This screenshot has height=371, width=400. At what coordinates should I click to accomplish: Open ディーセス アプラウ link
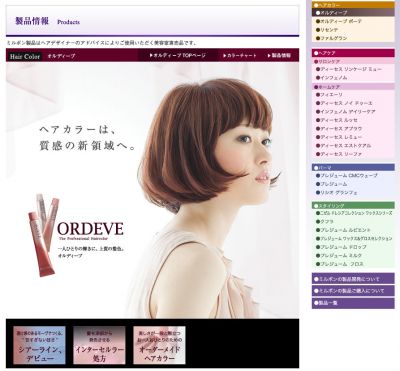tap(339, 129)
